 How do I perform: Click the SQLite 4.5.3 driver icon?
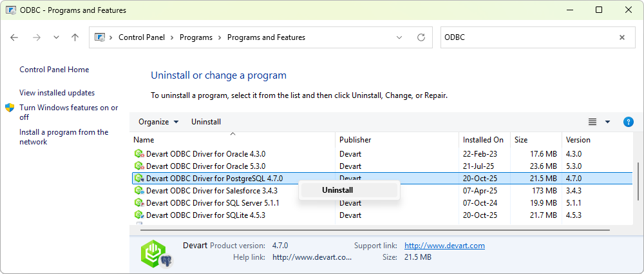click(x=140, y=215)
